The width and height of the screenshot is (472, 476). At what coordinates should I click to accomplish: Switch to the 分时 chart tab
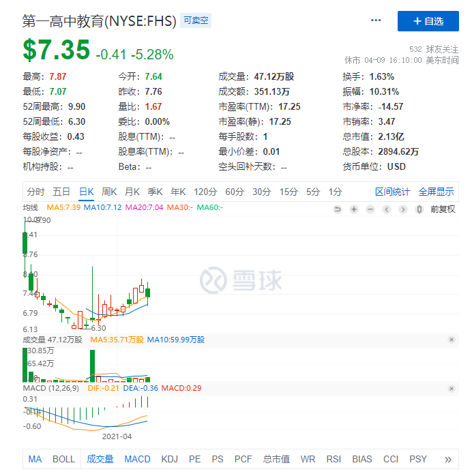(x=35, y=192)
